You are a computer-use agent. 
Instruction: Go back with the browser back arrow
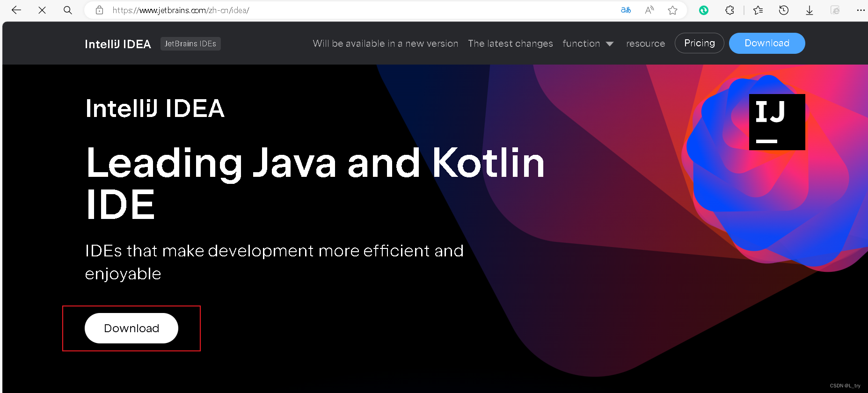coord(16,10)
